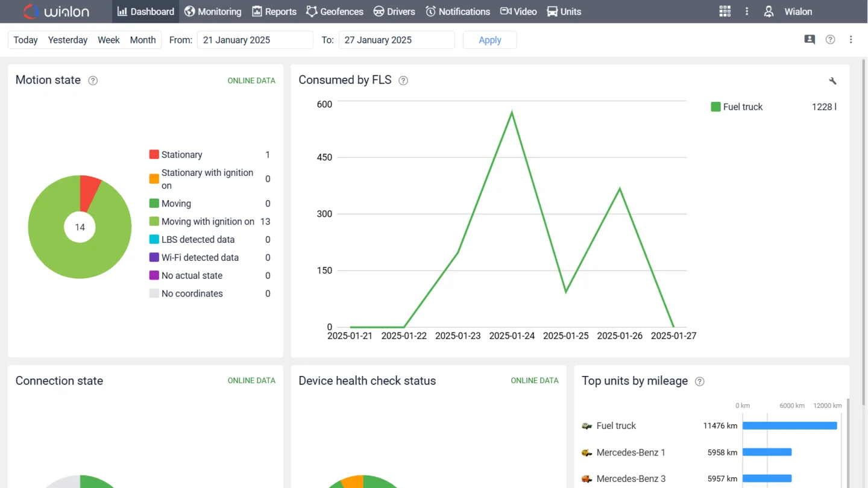Click the Fuel truck mileage row name
Viewport: 868px width, 488px height.
point(616,426)
